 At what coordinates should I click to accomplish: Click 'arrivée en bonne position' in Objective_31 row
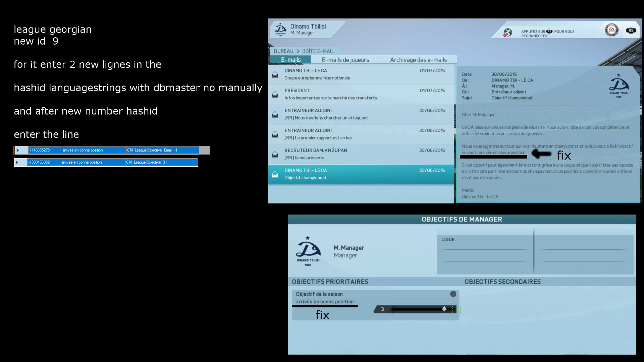coord(93,162)
